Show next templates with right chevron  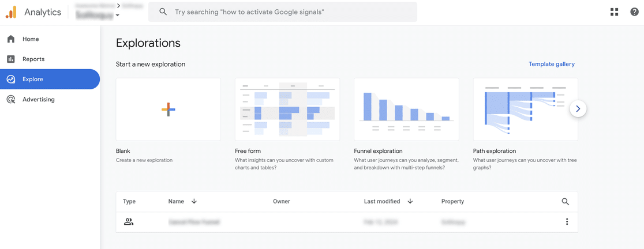tap(578, 109)
